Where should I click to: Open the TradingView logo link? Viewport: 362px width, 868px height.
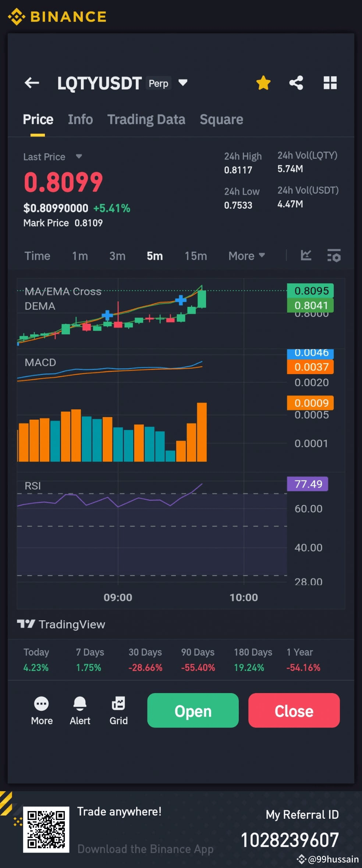[61, 624]
